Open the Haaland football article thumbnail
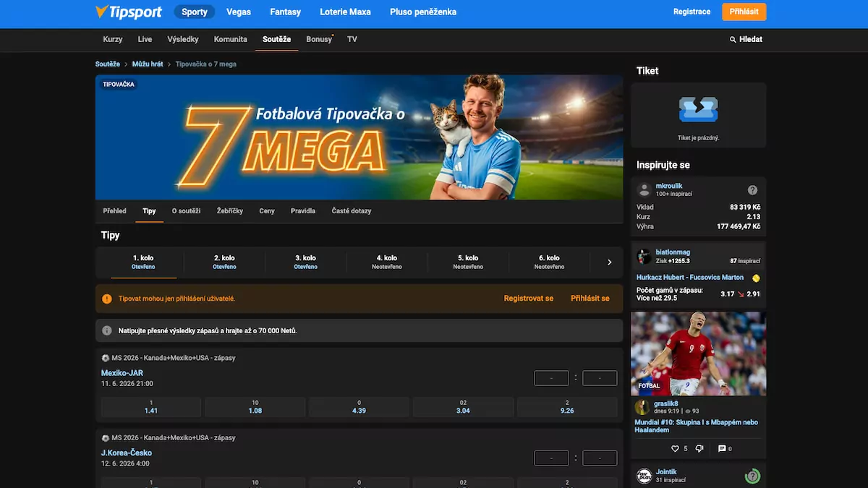 coord(698,354)
